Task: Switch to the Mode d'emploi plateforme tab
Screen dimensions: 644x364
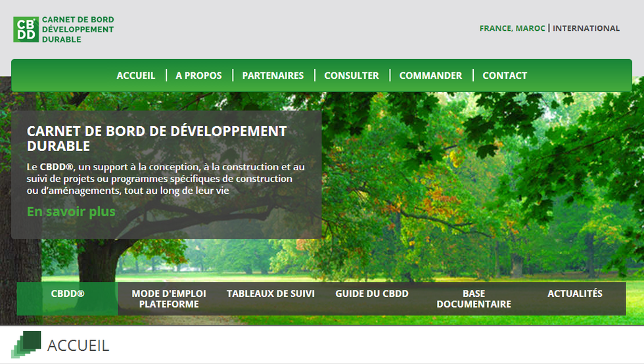Action: (169, 299)
